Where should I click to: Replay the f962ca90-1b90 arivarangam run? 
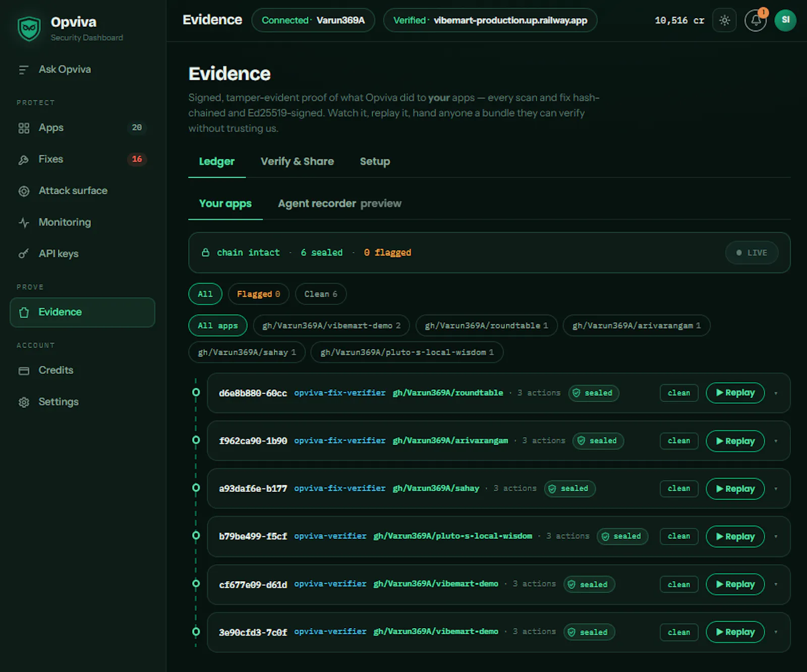coord(735,441)
